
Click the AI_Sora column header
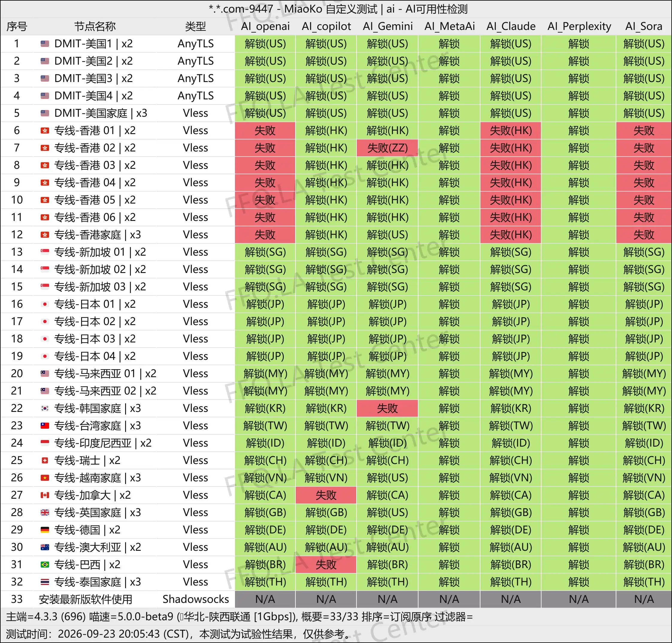[x=644, y=26]
